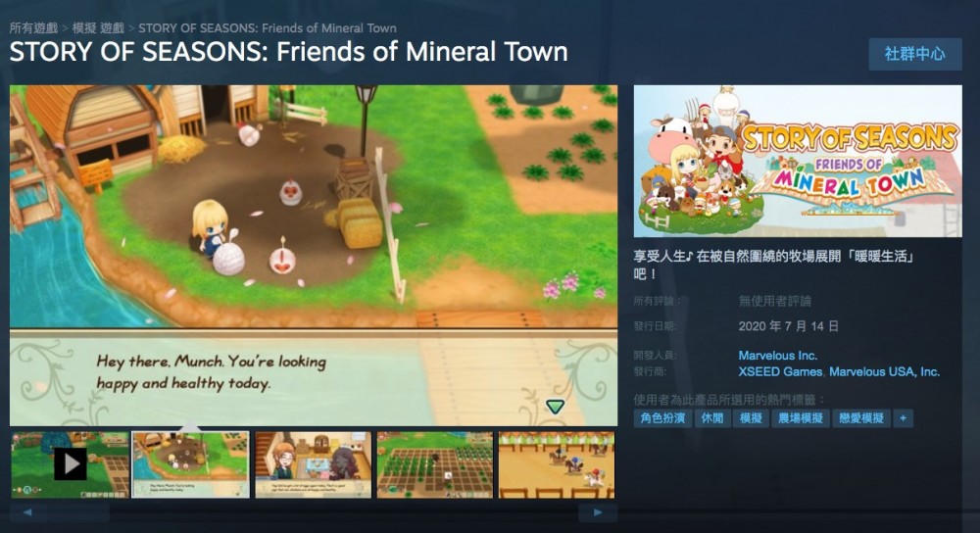This screenshot has width=980, height=533.
Task: Open developer link Marvelous Inc.
Action: click(777, 355)
